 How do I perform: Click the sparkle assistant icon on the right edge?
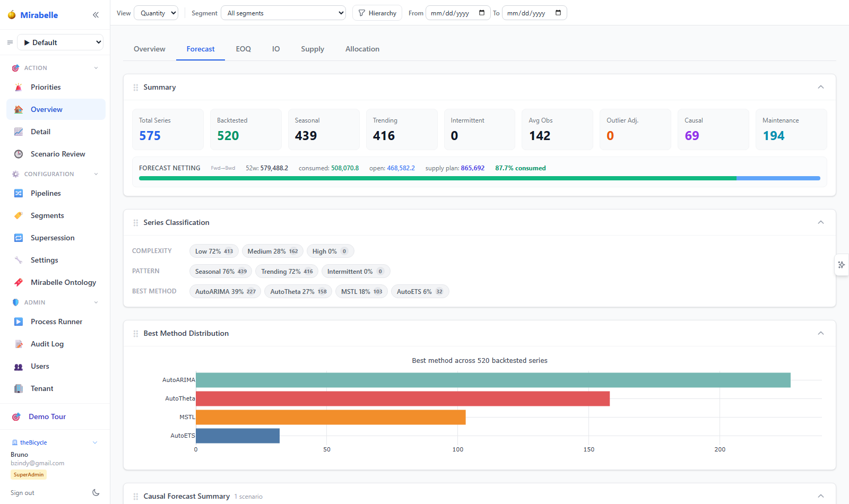click(x=842, y=265)
